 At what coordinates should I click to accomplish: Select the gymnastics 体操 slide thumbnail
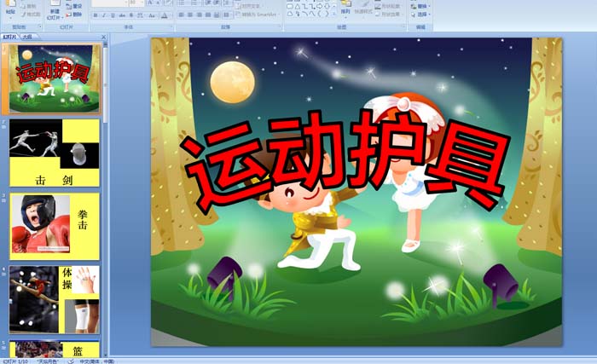point(55,300)
